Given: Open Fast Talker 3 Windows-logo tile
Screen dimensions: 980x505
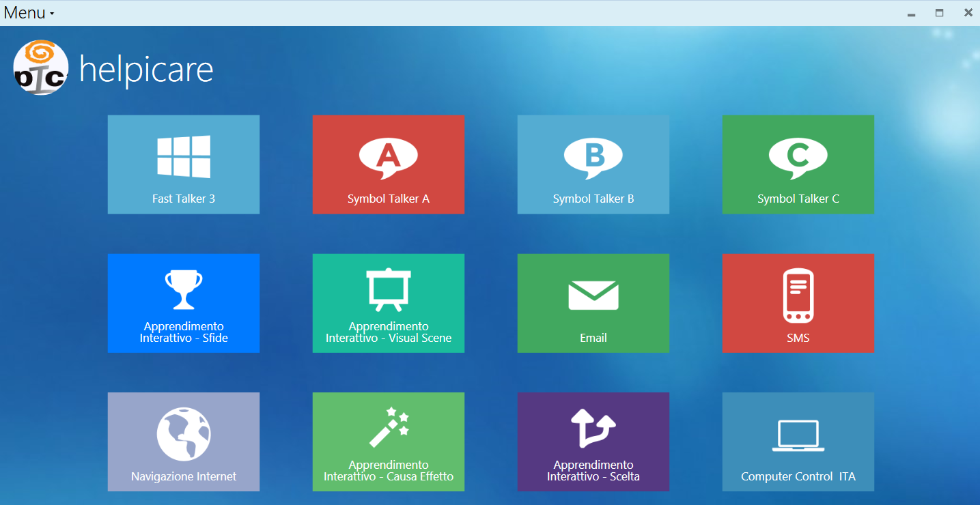Looking at the screenshot, I should (184, 157).
